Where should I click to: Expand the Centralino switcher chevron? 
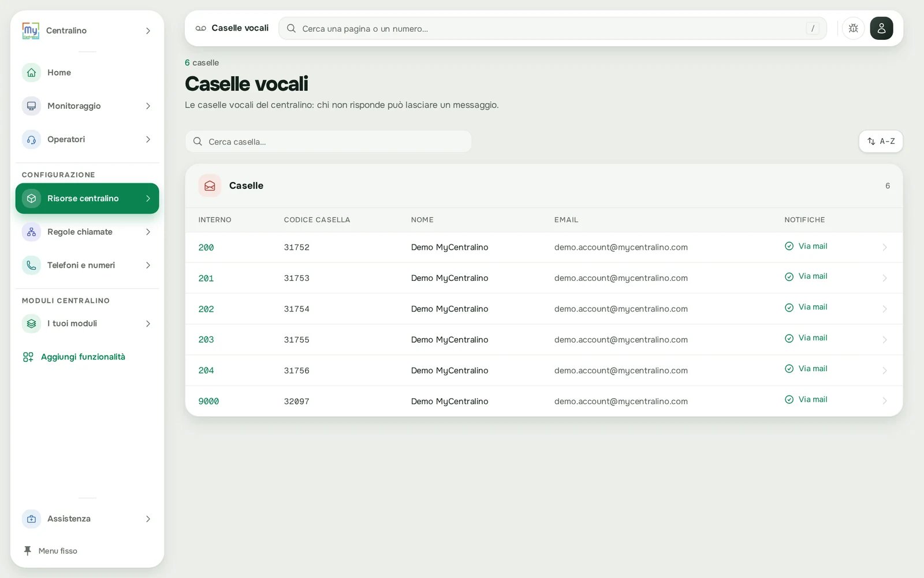tap(148, 31)
